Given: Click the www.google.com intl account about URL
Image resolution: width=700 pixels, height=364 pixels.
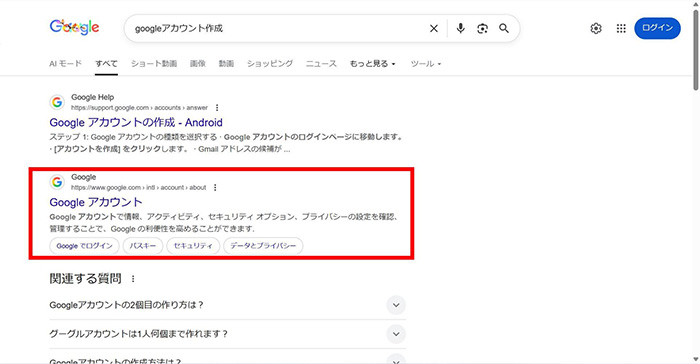Looking at the screenshot, I should (x=138, y=188).
